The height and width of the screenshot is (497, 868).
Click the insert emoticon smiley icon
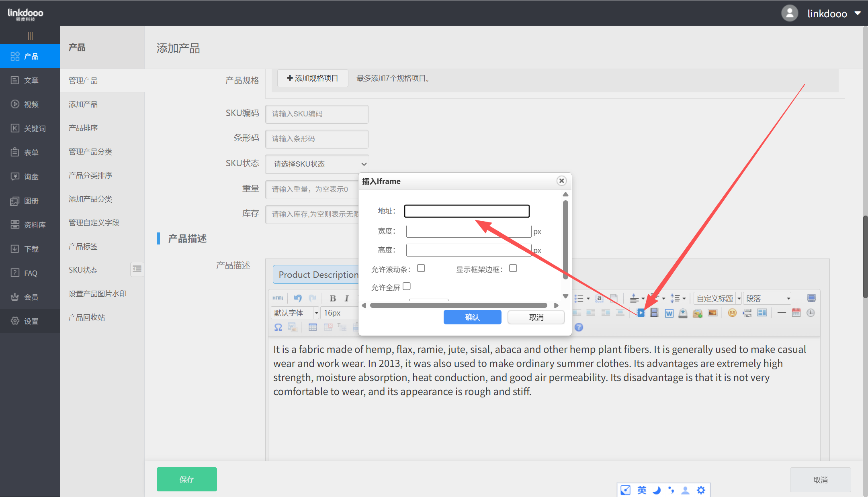click(732, 313)
